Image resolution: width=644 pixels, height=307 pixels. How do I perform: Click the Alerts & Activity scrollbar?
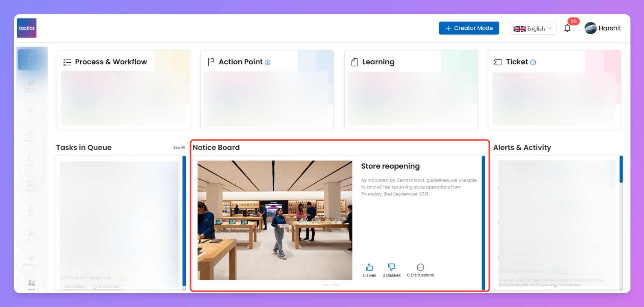[x=621, y=169]
